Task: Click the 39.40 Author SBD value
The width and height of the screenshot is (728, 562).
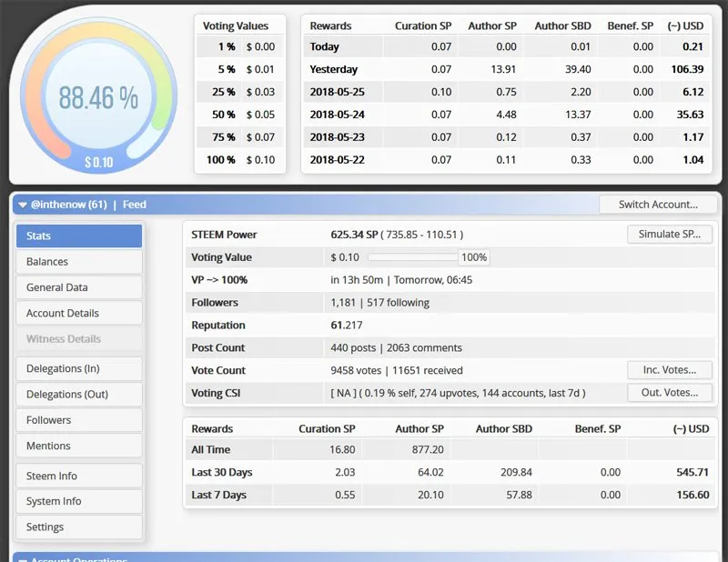Action: pyautogui.click(x=578, y=70)
